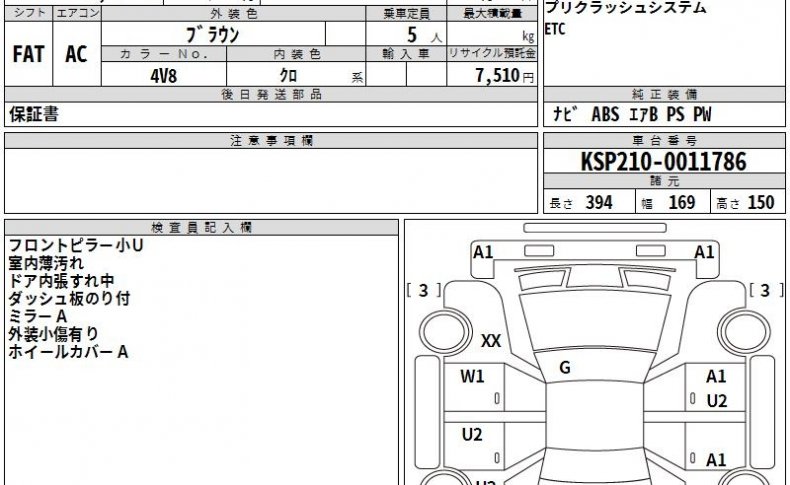Click the width value 169
Screen dimensions: 790x485
(682, 202)
